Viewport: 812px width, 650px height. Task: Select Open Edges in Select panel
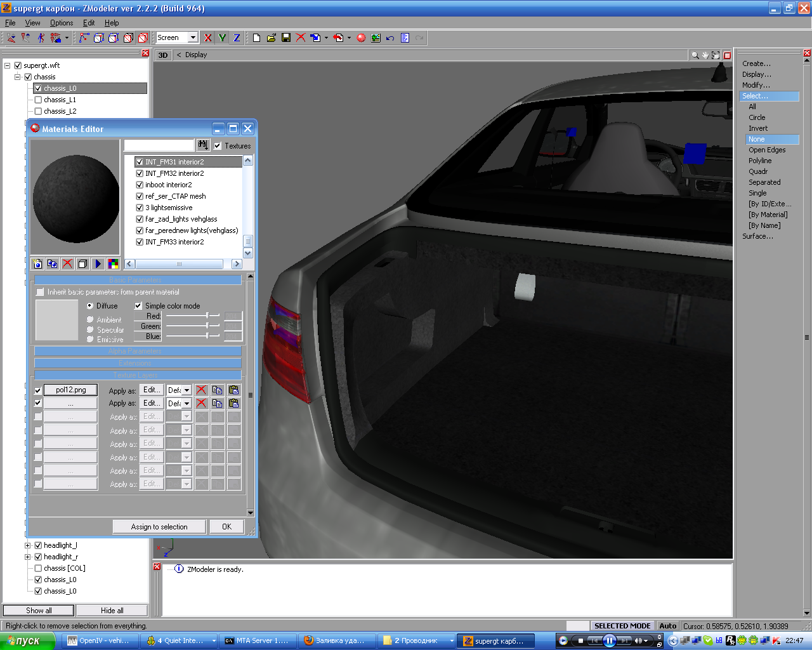click(766, 150)
